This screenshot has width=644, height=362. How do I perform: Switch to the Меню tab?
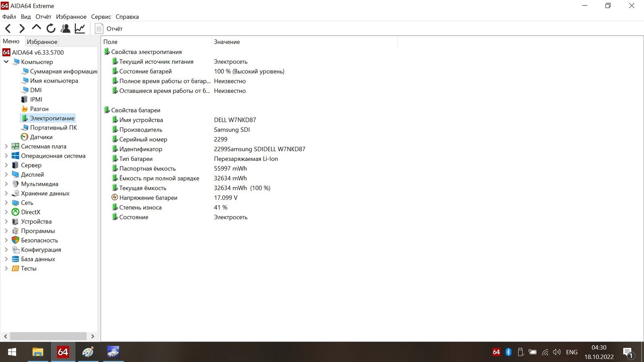point(11,41)
